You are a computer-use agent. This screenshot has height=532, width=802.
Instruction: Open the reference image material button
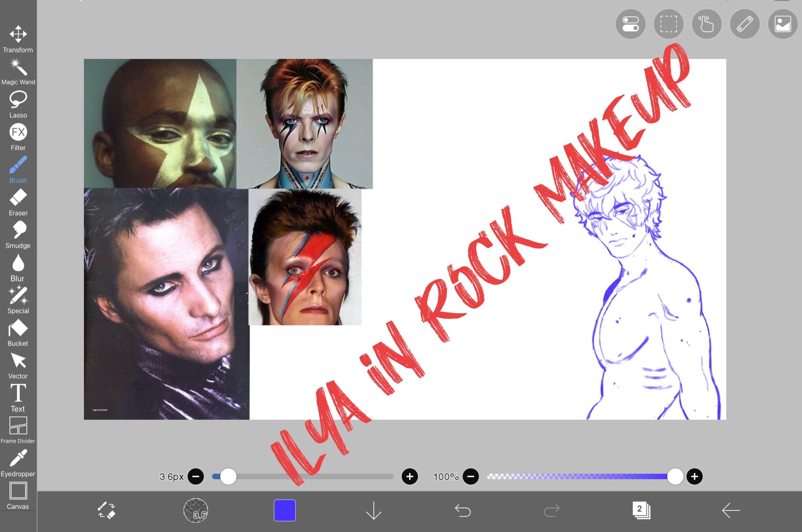783,24
